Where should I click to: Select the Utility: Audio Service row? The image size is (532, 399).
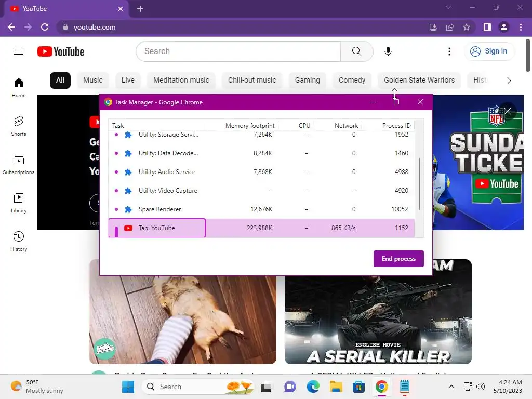(262, 171)
